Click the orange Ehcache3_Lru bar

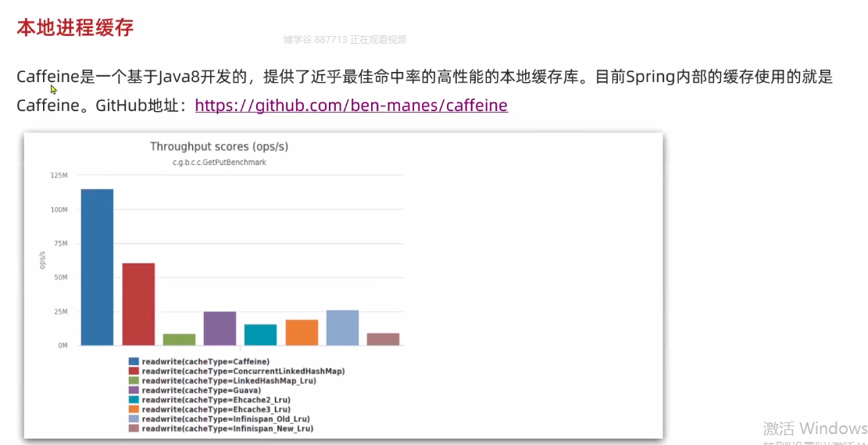(x=302, y=332)
